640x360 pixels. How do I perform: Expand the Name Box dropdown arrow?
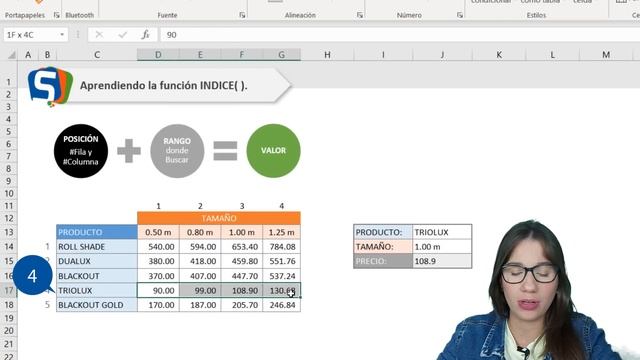tap(62, 35)
